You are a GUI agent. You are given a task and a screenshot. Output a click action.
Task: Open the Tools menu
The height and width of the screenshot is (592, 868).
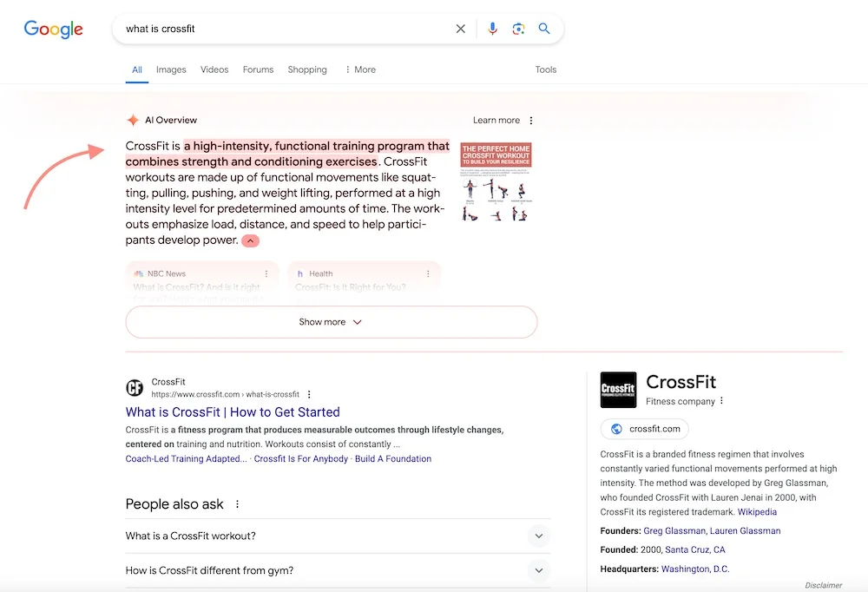coord(546,69)
